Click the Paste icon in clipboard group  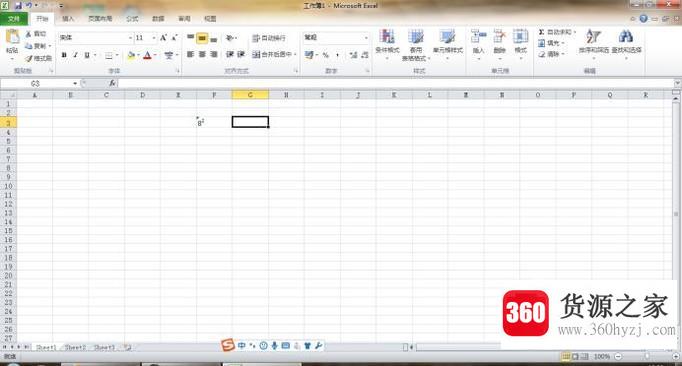tap(12, 37)
